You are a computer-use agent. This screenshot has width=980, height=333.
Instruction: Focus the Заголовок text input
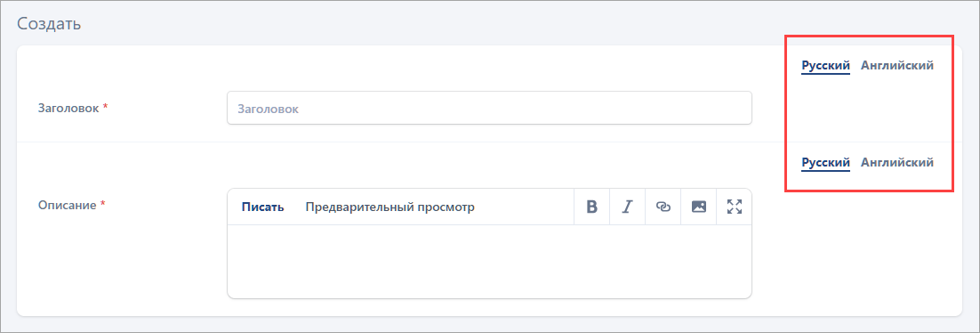coord(489,109)
